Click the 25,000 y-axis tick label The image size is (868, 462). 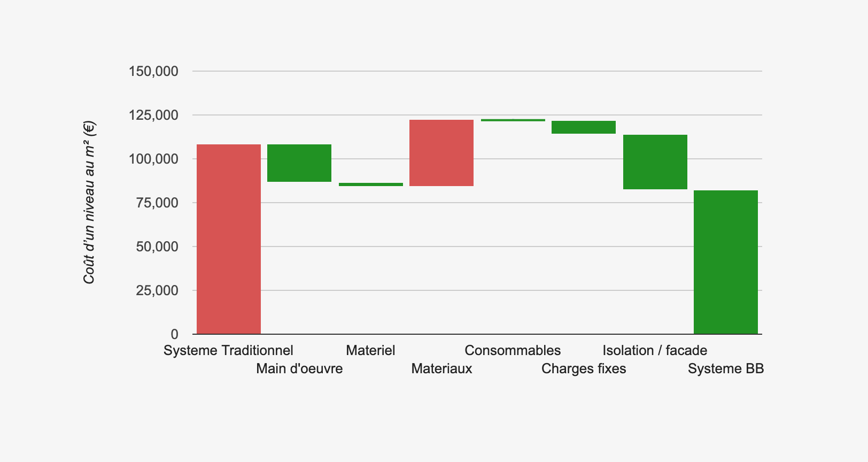click(157, 290)
